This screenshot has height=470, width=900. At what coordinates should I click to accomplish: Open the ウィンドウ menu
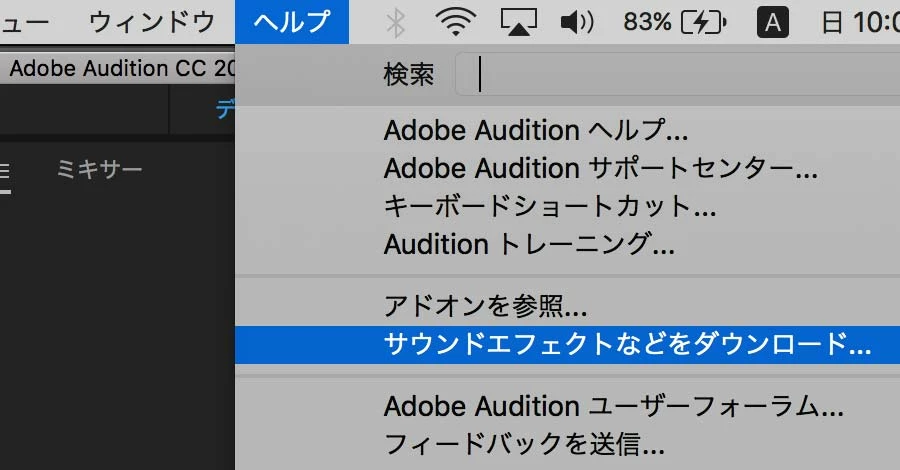(x=152, y=22)
